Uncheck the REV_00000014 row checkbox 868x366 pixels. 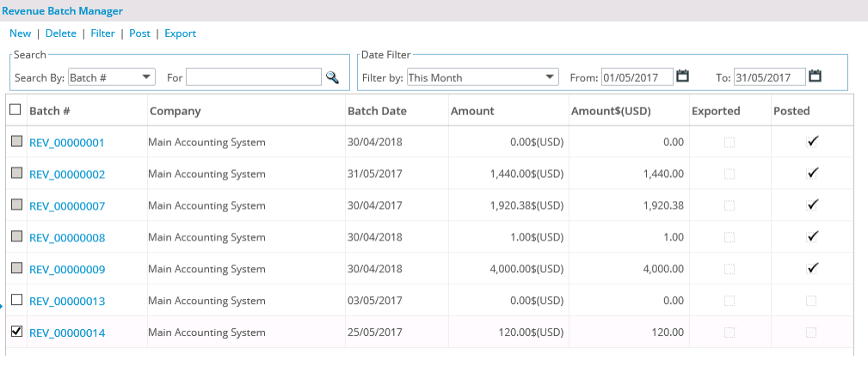(16, 331)
